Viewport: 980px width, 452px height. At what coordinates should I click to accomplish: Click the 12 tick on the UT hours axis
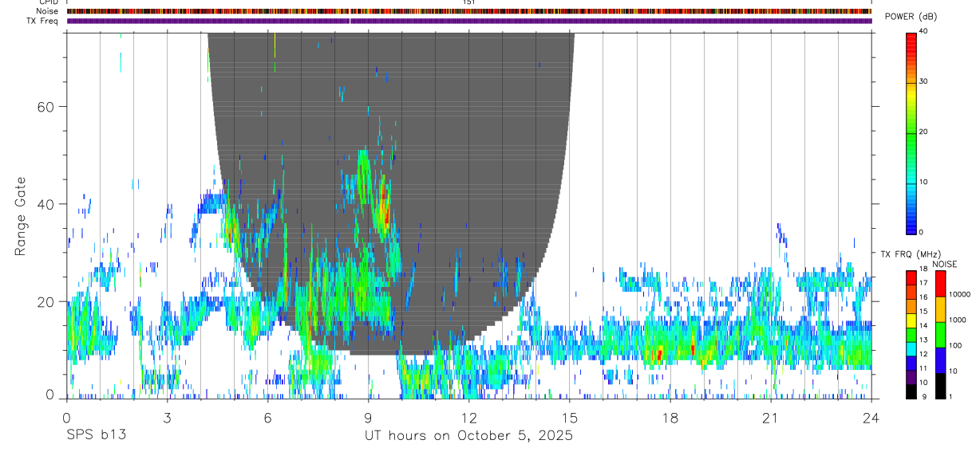pos(469,417)
